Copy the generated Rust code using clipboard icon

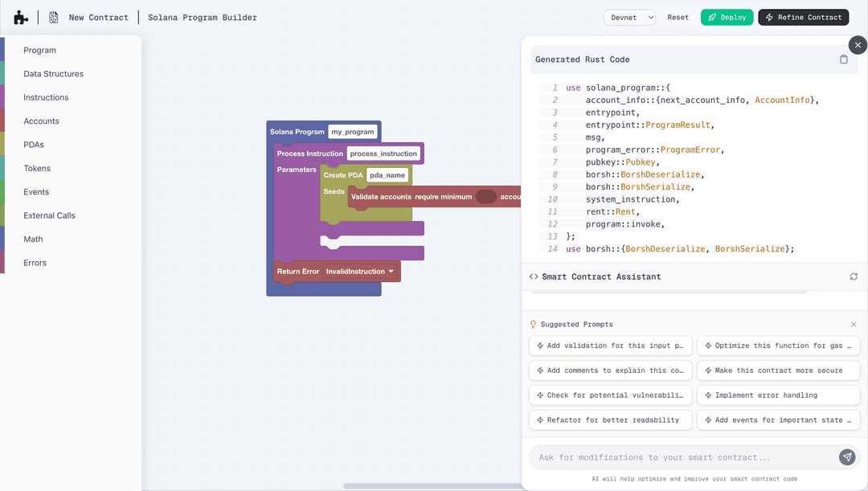tap(843, 59)
